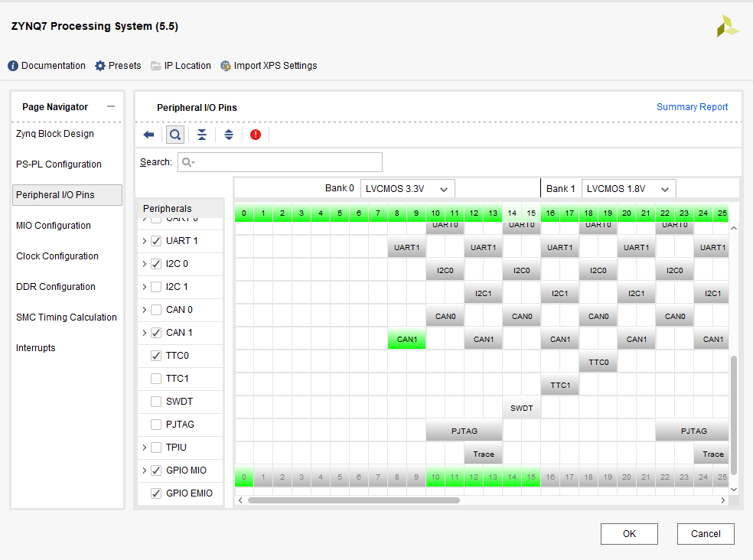
Task: Select the I2C1 cell on pins 16-17
Action: [x=560, y=294]
